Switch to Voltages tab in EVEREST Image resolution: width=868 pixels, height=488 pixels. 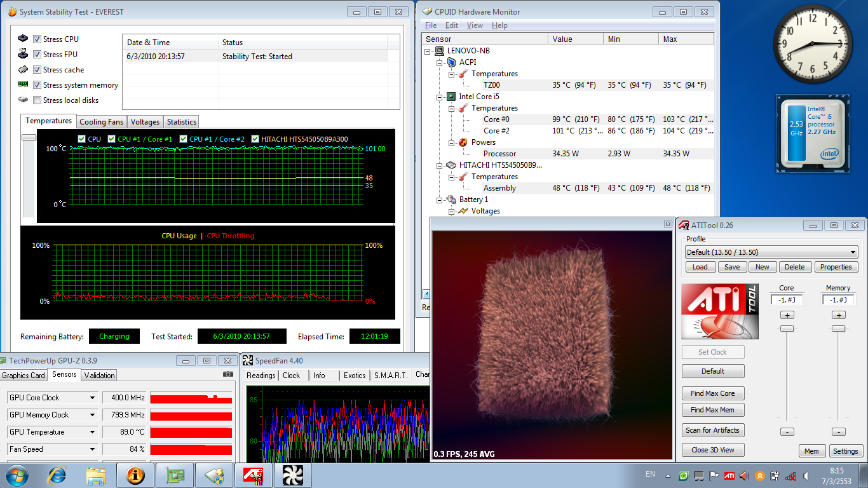coord(145,122)
